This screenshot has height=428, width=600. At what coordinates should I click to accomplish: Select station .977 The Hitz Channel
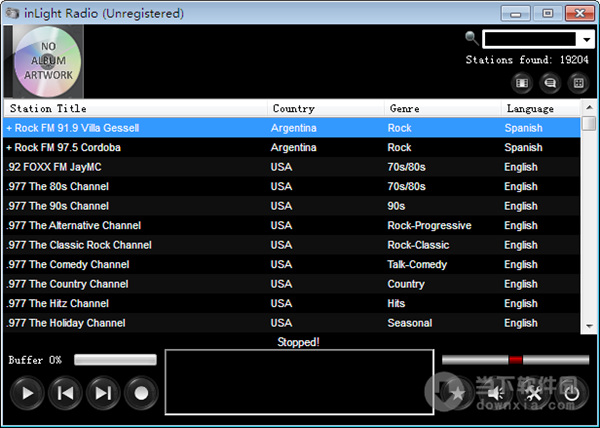(292, 303)
